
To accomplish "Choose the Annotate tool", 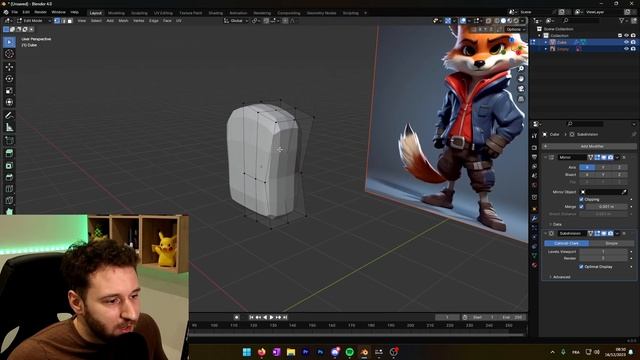I will pyautogui.click(x=9, y=116).
